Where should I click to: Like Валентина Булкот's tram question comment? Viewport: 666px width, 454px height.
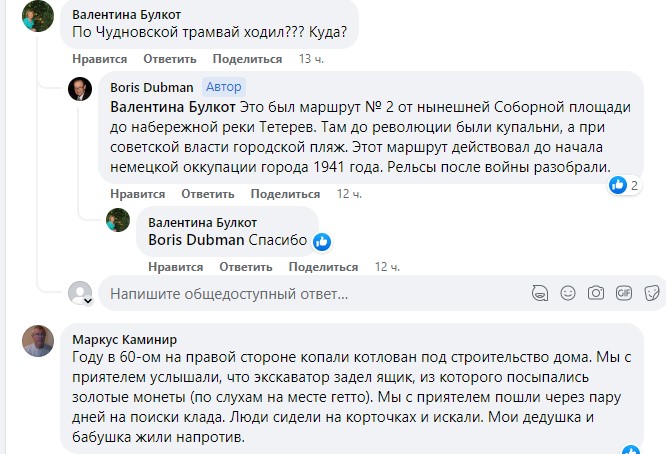[x=99, y=59]
